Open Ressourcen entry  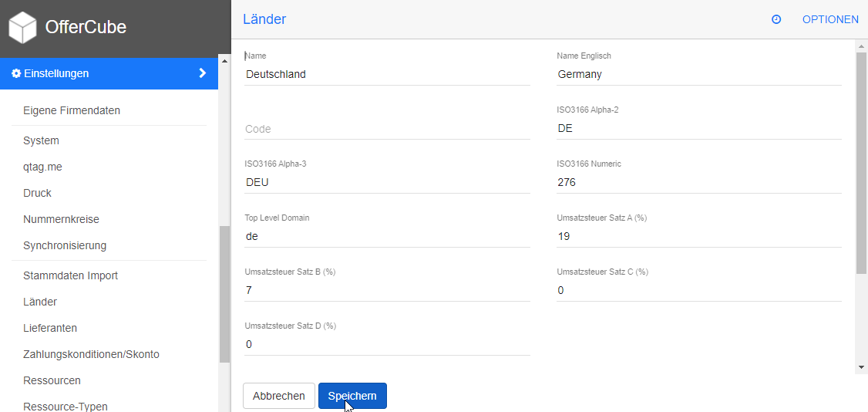coord(52,380)
